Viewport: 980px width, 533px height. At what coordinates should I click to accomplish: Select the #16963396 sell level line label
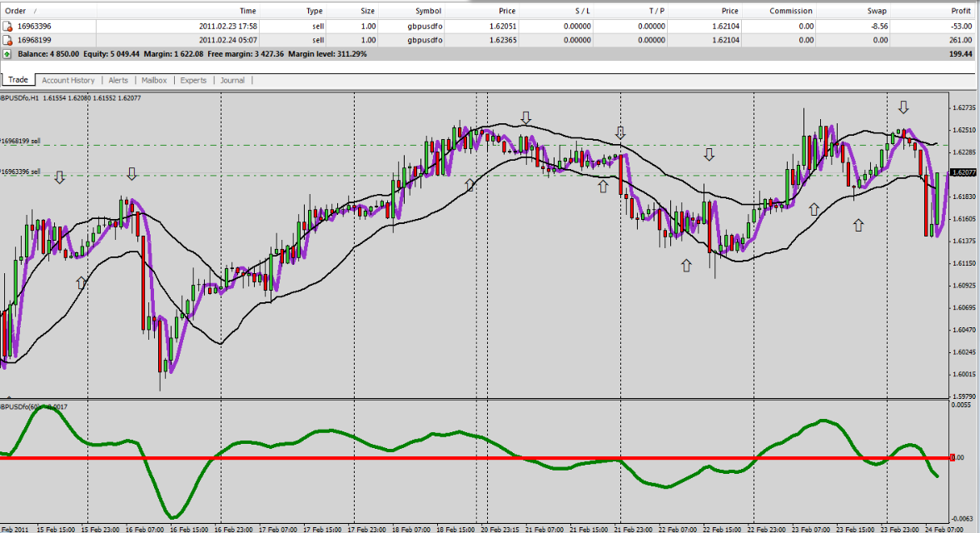20,172
